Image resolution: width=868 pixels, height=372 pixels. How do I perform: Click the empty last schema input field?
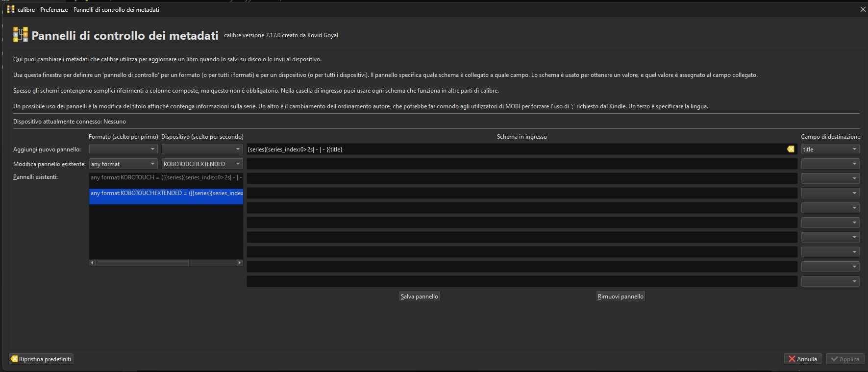(521, 281)
